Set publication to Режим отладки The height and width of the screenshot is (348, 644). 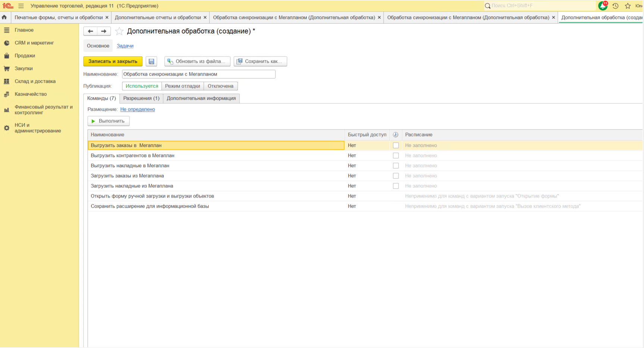click(x=183, y=86)
